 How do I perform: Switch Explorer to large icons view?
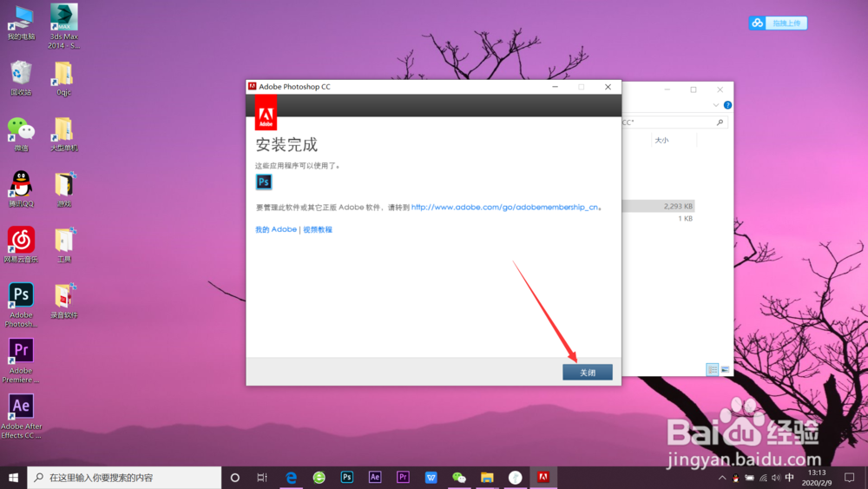[x=725, y=369]
